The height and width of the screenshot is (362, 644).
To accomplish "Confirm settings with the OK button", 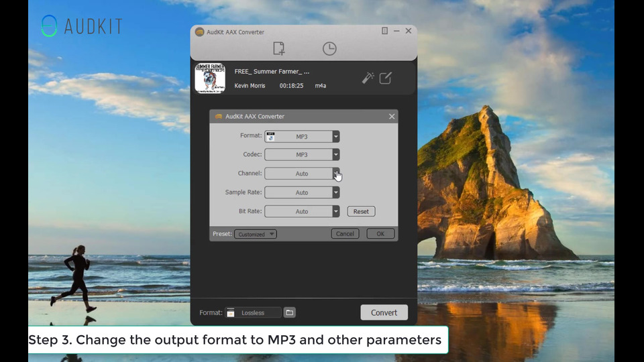I will coord(380,233).
